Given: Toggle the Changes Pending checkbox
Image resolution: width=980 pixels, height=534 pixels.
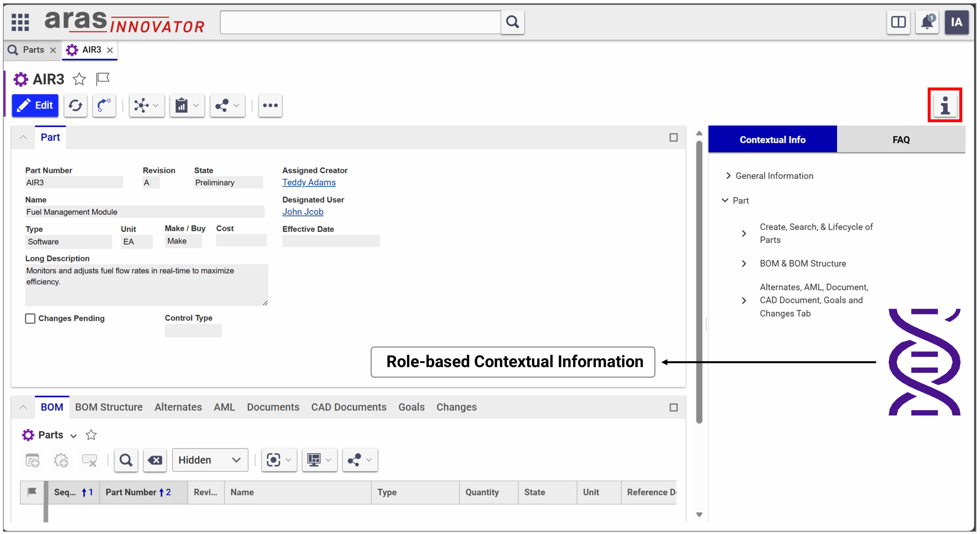Looking at the screenshot, I should (30, 318).
